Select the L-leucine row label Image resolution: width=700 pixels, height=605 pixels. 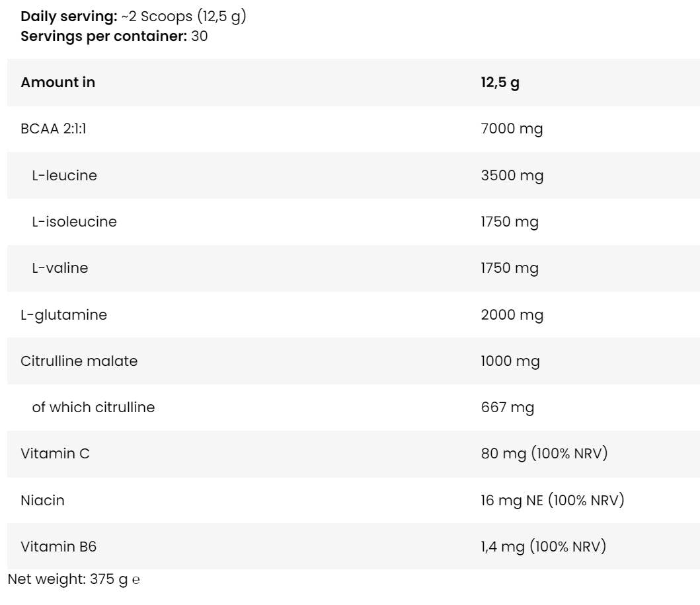pyautogui.click(x=64, y=176)
